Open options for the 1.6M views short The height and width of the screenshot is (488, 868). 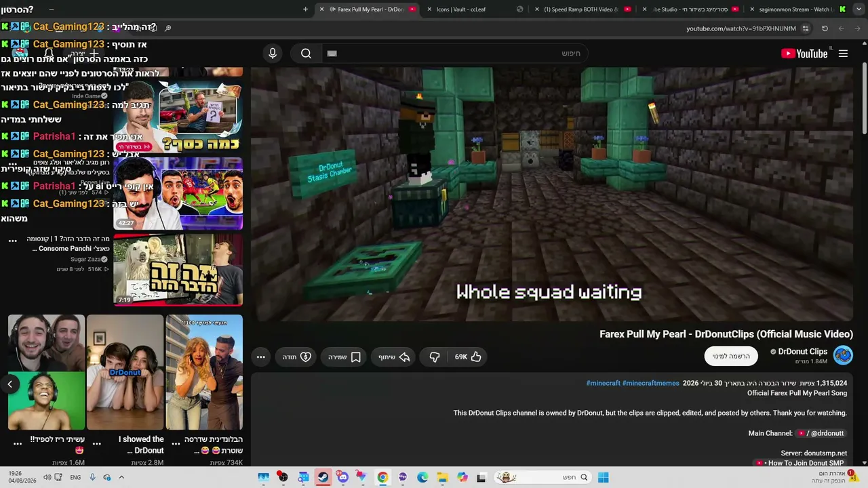tap(18, 443)
